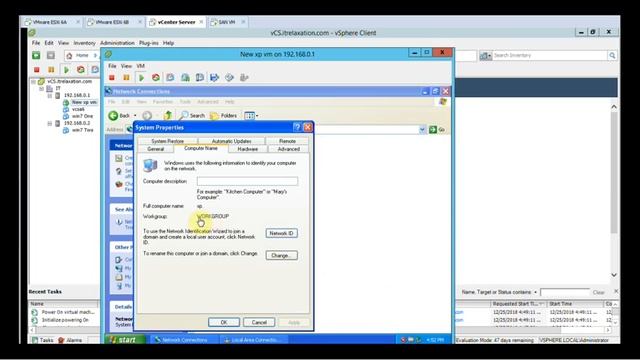Select win7 One in the inventory tree
Screen dimensions: 640x360
(82, 116)
